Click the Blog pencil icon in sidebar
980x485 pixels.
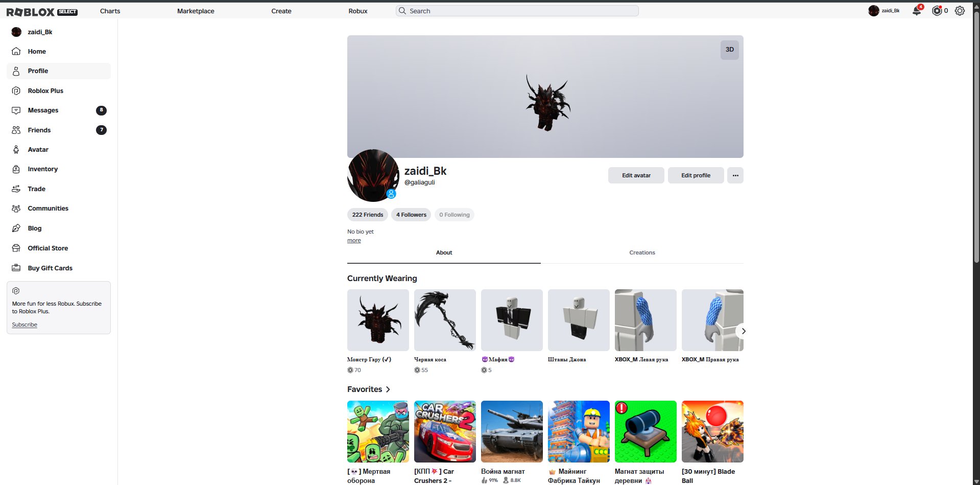(16, 228)
